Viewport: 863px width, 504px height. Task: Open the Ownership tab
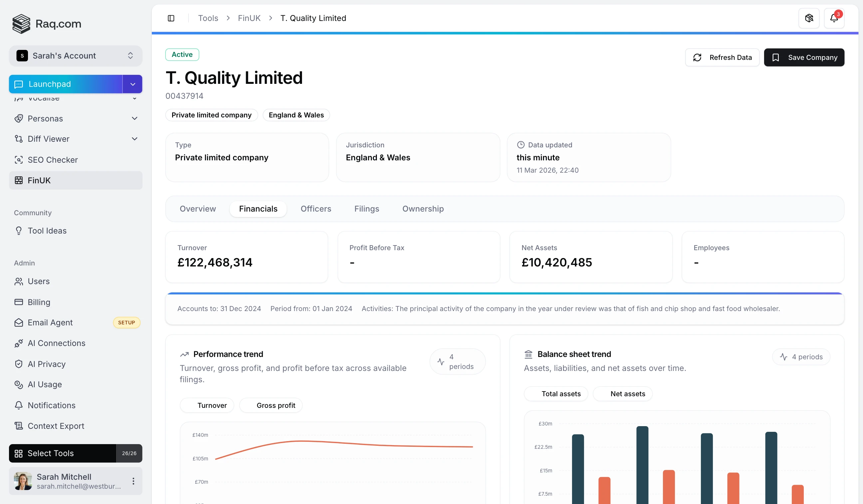pyautogui.click(x=423, y=209)
